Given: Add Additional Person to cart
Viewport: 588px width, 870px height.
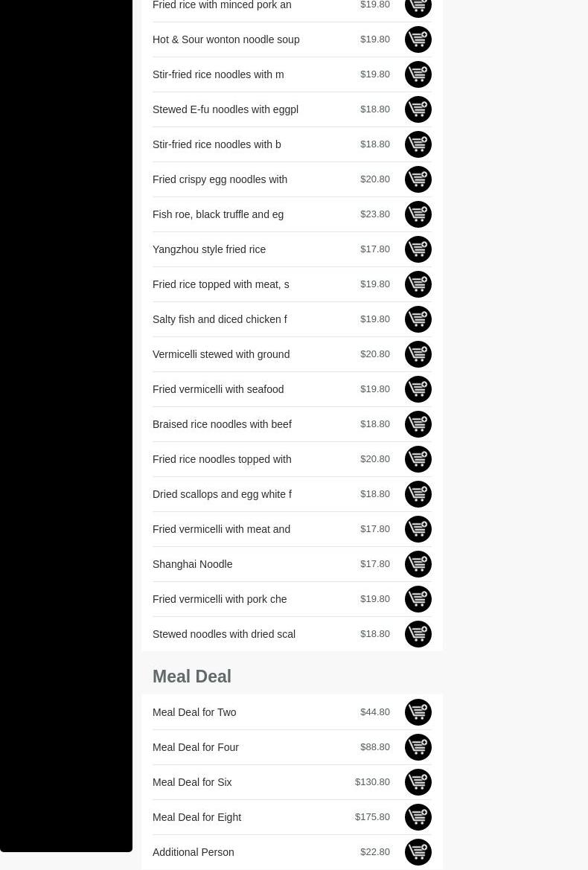Looking at the screenshot, I should point(418,852).
